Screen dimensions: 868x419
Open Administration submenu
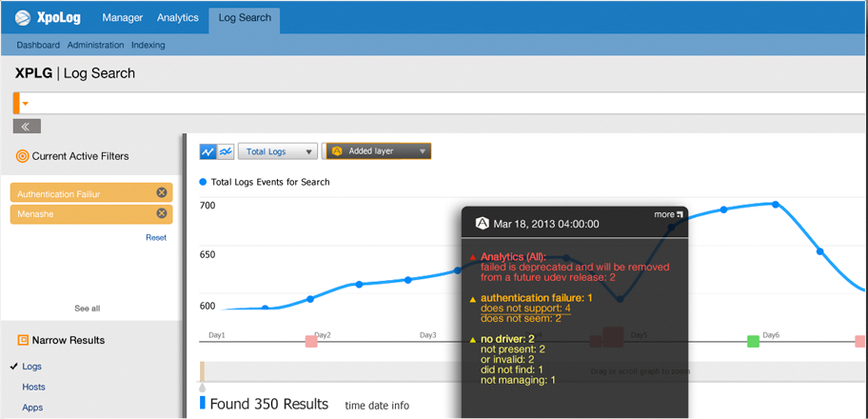click(96, 45)
